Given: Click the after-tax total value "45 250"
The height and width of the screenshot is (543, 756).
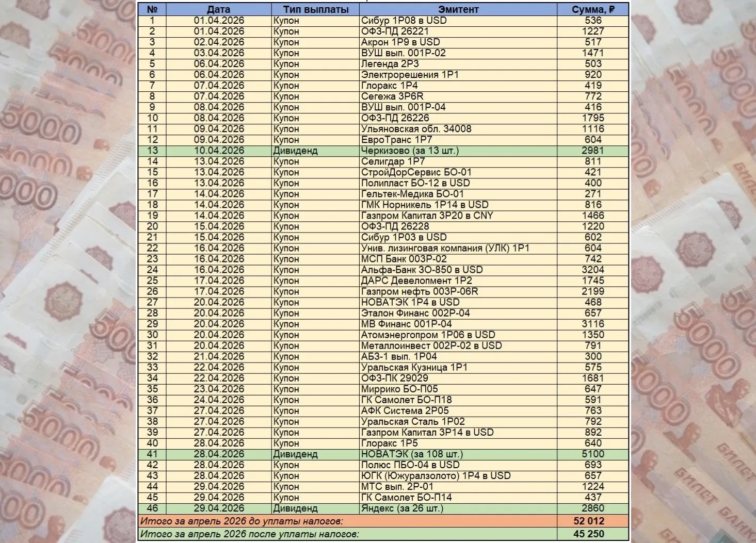Looking at the screenshot, I should [589, 534].
